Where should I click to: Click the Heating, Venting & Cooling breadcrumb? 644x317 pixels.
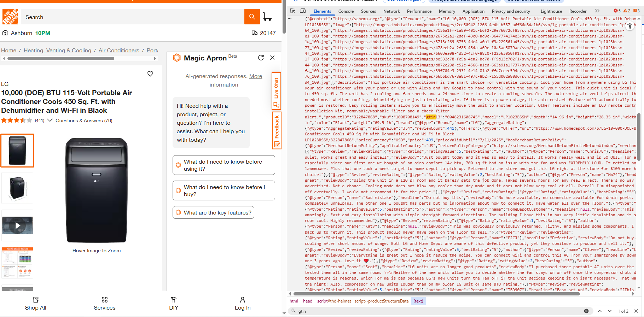(x=57, y=51)
